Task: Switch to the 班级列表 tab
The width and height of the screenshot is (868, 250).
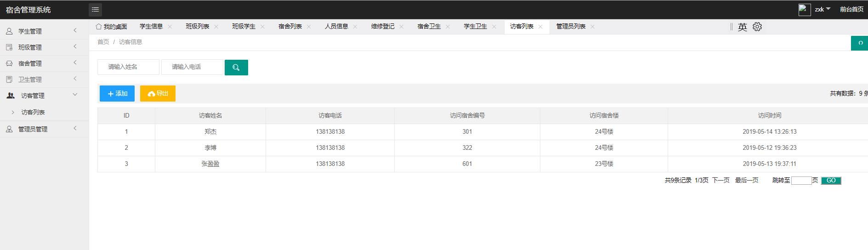Action: (x=198, y=26)
